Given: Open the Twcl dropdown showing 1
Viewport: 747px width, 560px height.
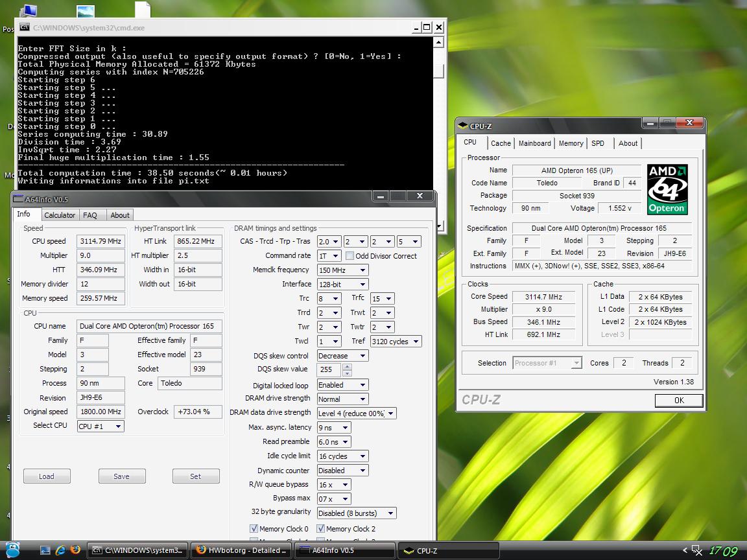Looking at the screenshot, I should pos(329,342).
